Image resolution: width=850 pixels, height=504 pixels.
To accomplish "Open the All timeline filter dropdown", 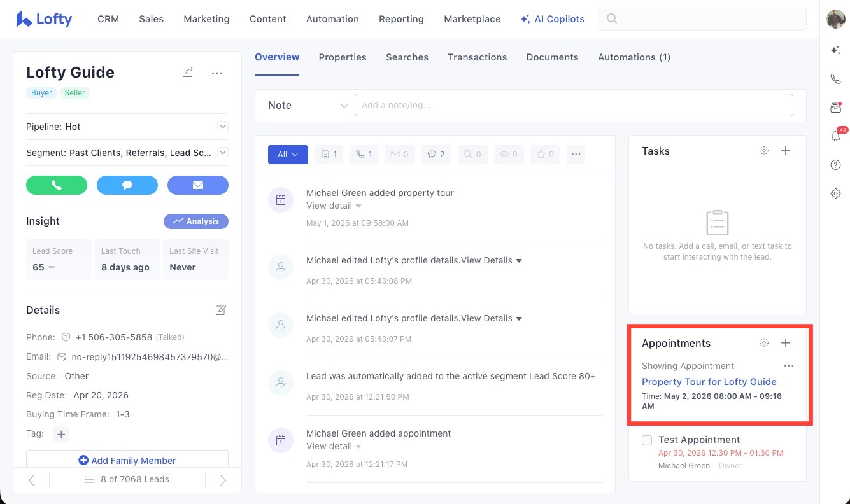I will [x=288, y=154].
